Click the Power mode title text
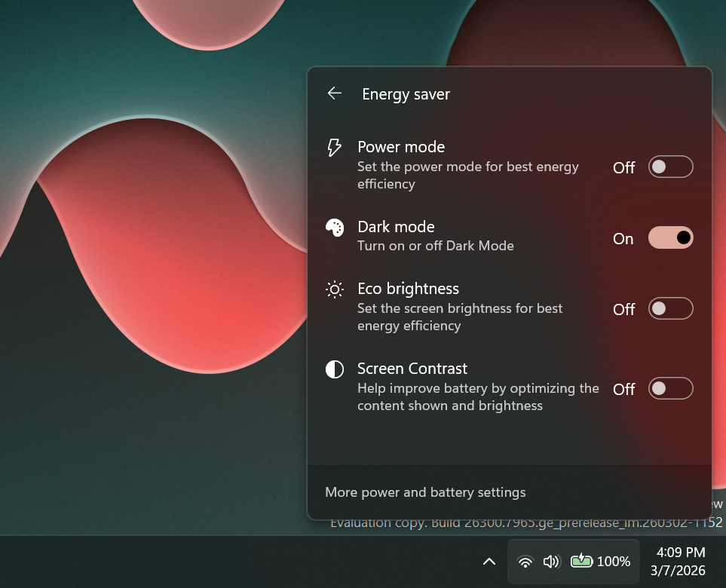 pyautogui.click(x=401, y=147)
